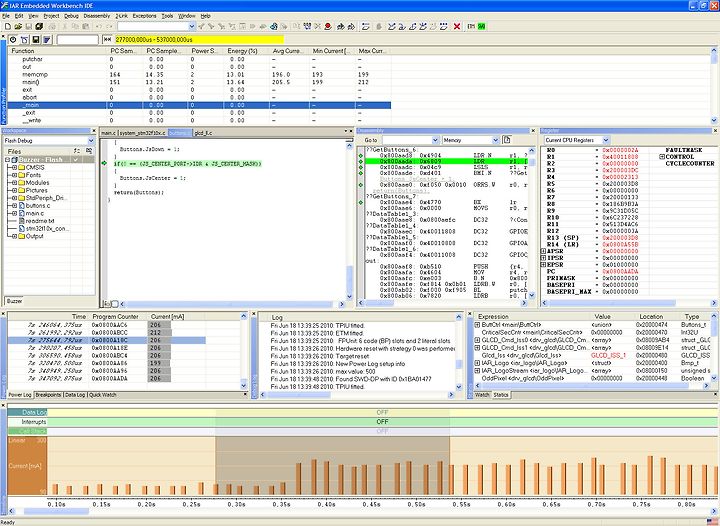Screen dimensions: 720x526
Task: Toggle the green trace indicator on the toolbar
Action: point(481,27)
